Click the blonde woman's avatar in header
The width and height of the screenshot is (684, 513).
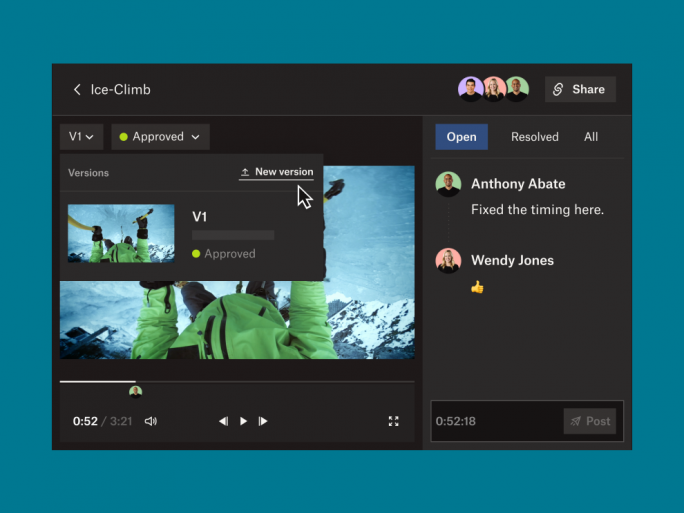coord(494,89)
